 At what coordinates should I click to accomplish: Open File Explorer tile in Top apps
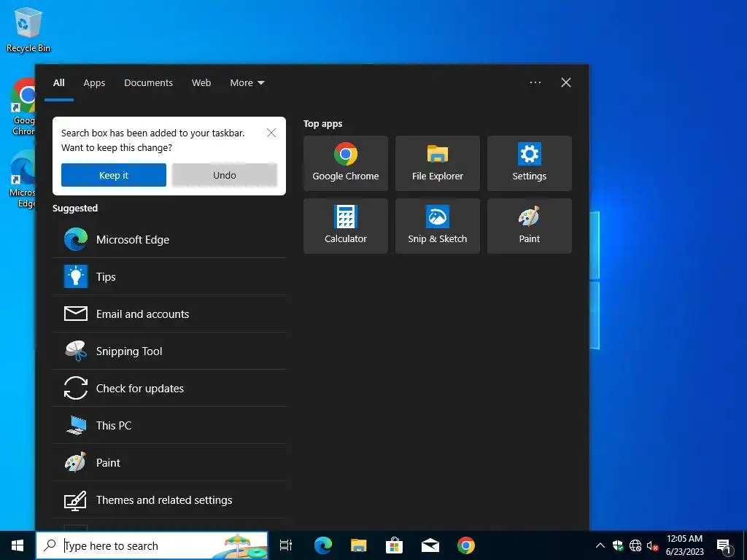coord(438,163)
